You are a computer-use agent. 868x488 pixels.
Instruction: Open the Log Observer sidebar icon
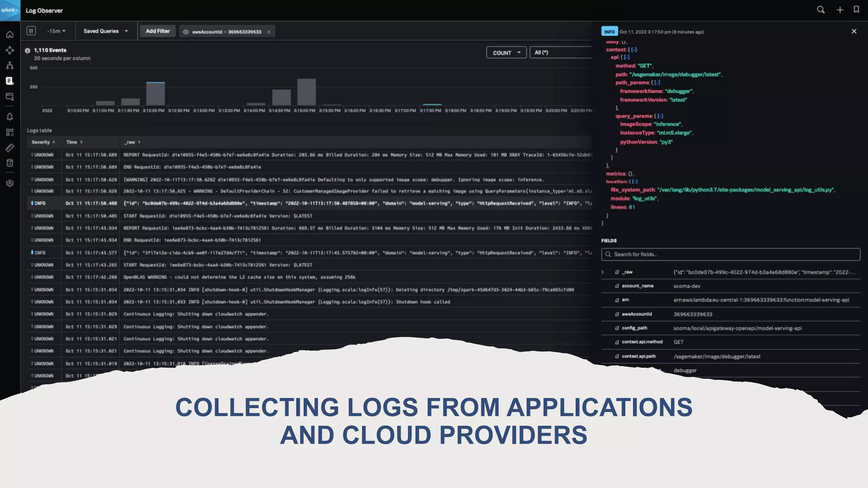10,81
